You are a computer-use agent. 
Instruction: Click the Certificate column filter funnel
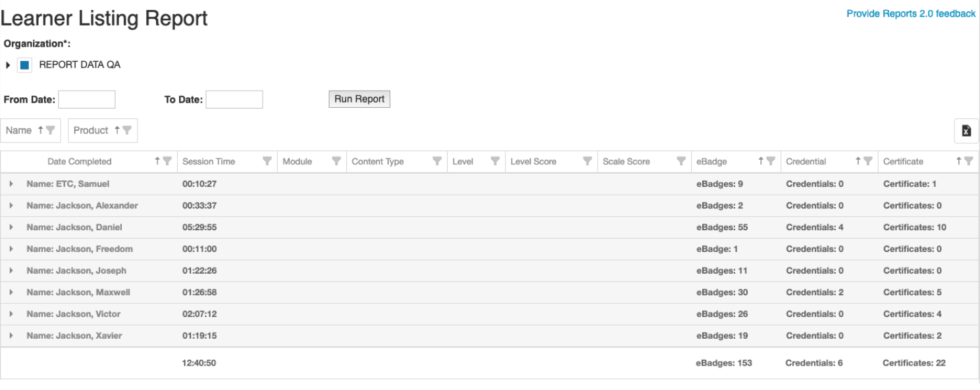(969, 161)
